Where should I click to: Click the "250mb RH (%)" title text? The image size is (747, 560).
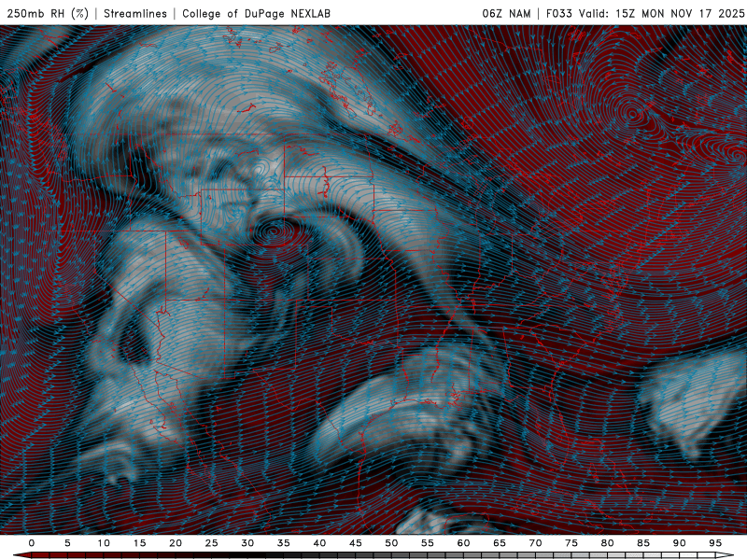click(x=48, y=13)
